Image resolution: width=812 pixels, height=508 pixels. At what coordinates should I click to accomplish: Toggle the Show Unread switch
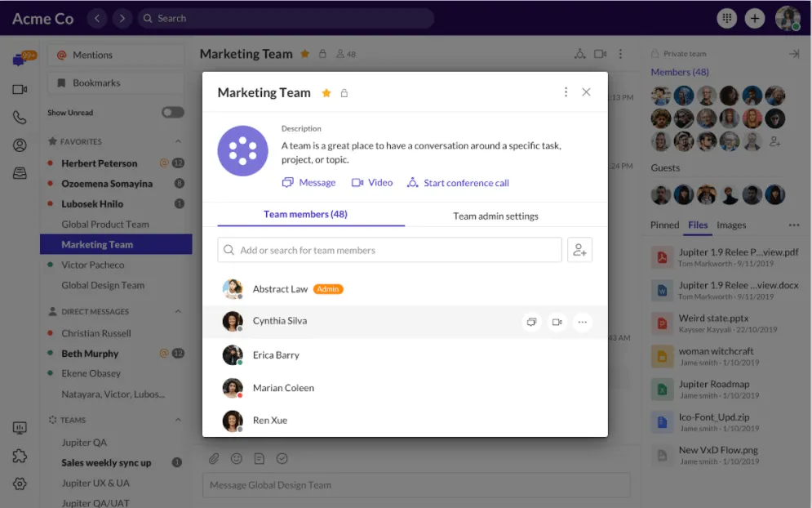click(172, 113)
